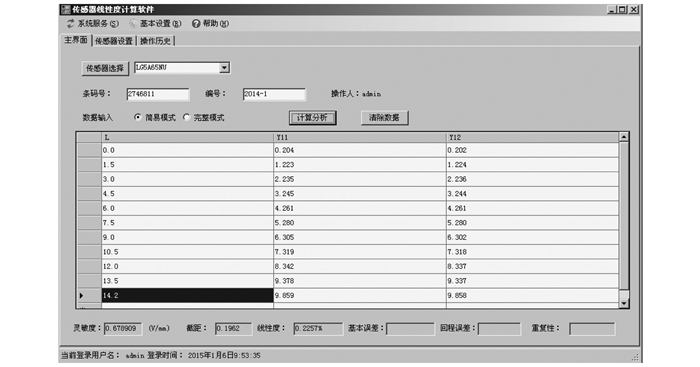Open the 帮助 menu
The height and width of the screenshot is (367, 700).
pos(210,24)
